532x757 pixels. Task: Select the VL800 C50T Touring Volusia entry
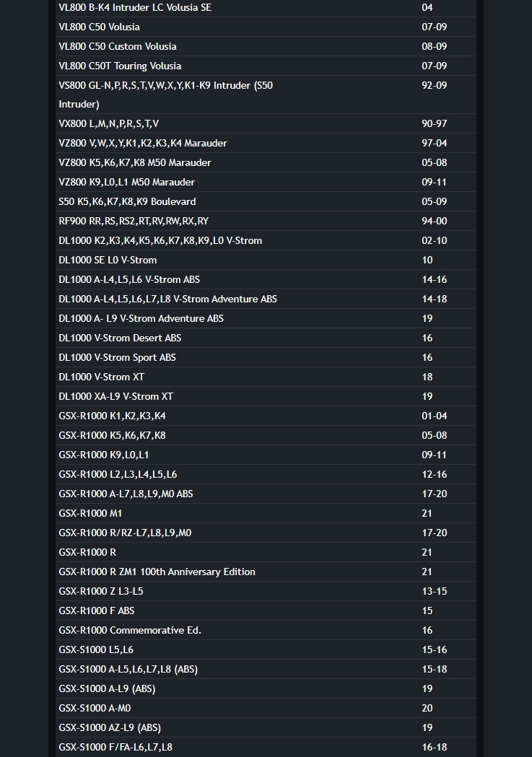(120, 66)
